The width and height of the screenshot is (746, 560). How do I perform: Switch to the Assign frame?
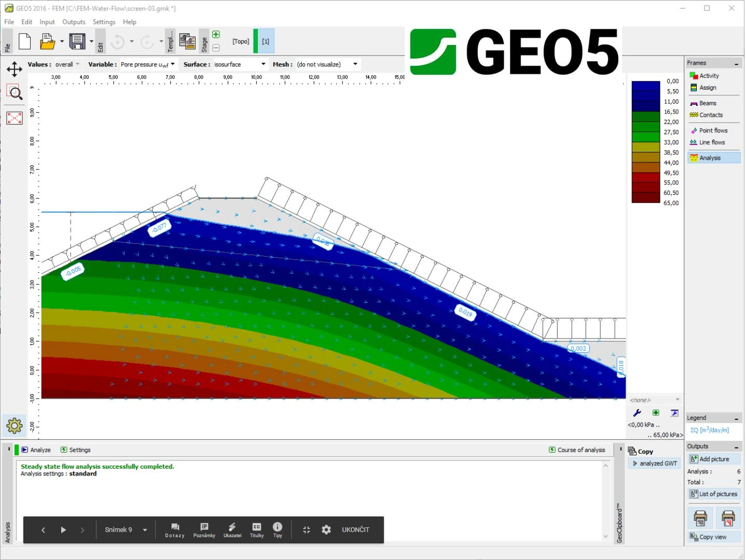coord(714,88)
